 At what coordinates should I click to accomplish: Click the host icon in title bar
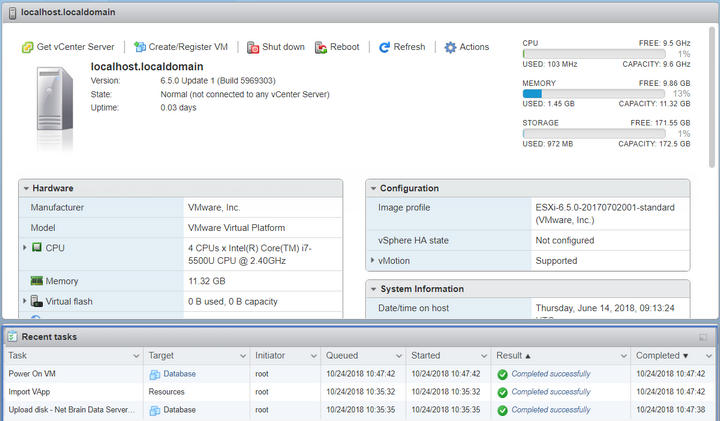[x=12, y=12]
